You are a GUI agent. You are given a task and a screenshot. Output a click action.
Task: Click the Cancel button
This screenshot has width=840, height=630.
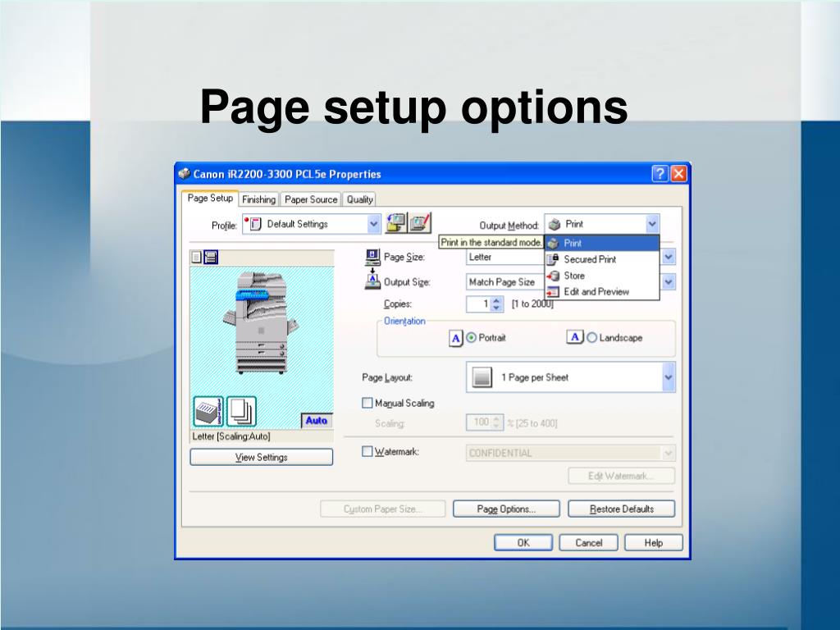tap(589, 543)
